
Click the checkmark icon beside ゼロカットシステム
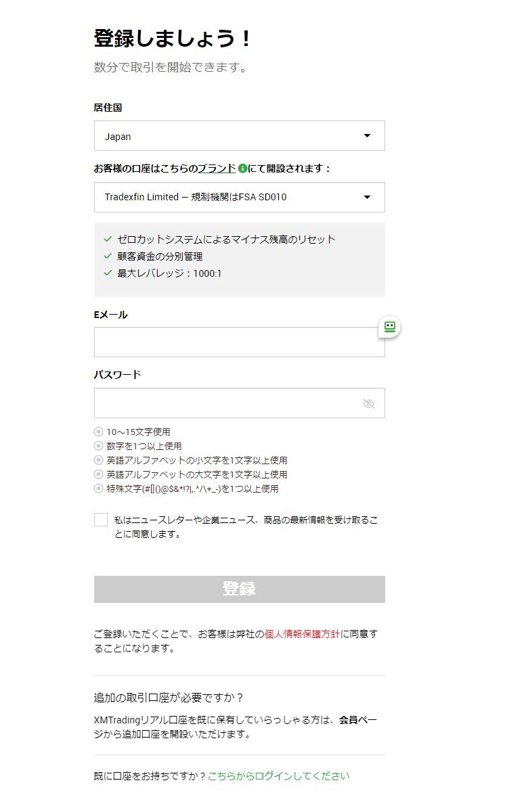coord(108,239)
